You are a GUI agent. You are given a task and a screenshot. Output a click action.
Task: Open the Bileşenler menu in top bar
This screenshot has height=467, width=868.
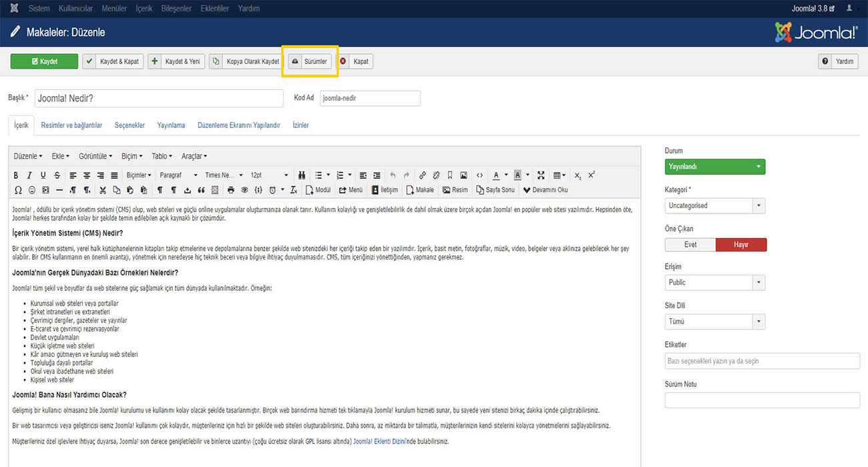pyautogui.click(x=176, y=9)
